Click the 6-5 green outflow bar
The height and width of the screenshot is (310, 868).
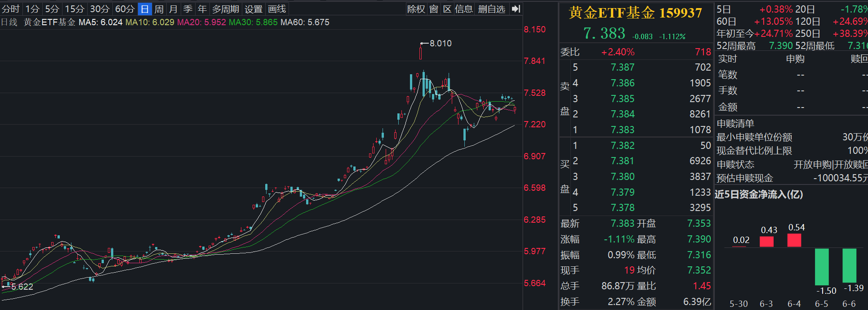coord(822,266)
